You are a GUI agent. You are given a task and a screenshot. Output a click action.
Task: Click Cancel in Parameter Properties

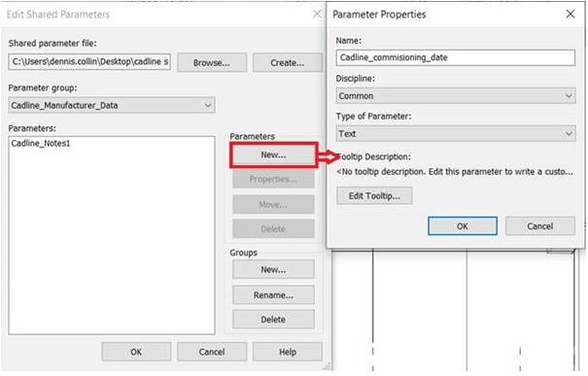(540, 226)
